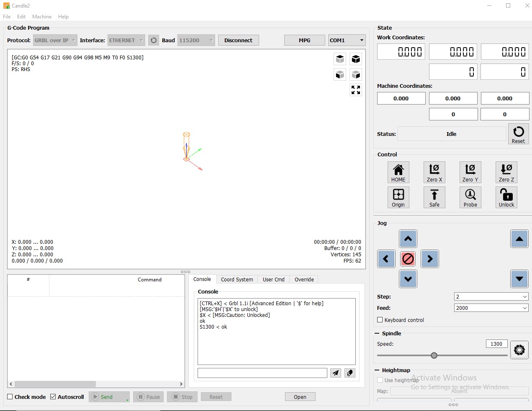Expand the jog Step dropdown
Viewport: 532px width, 411px height.
point(491,296)
